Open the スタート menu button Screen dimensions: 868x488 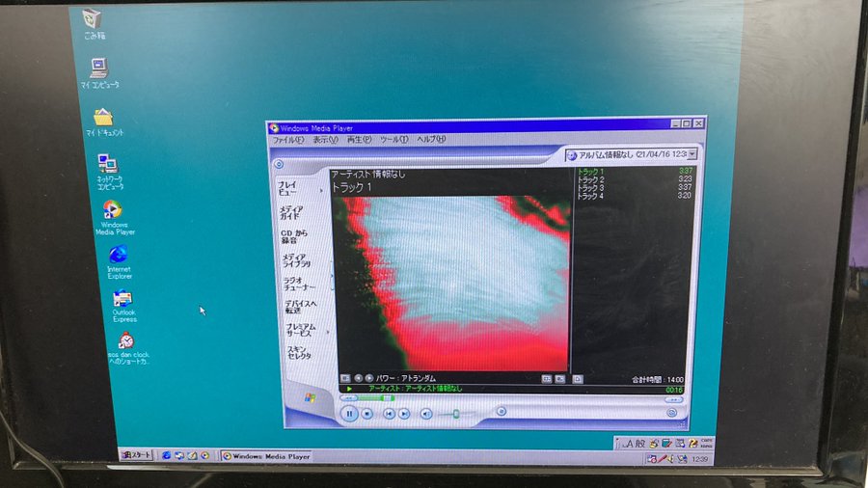(x=136, y=455)
